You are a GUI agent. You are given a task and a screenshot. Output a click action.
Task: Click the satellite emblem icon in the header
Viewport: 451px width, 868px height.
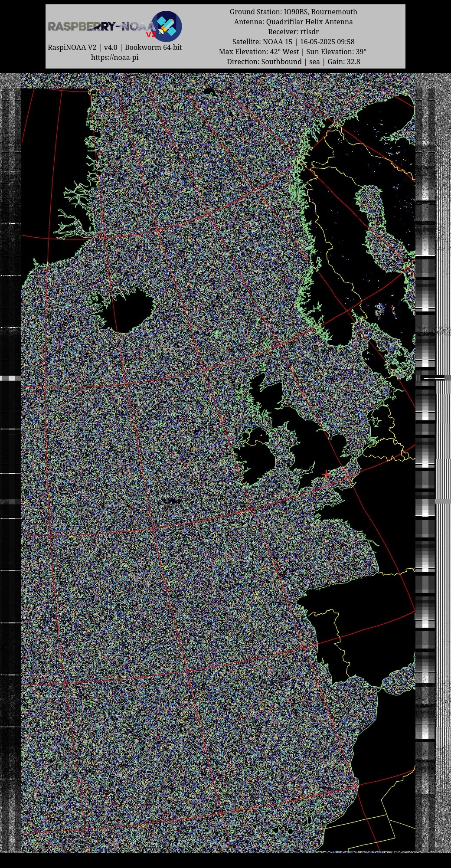click(167, 26)
